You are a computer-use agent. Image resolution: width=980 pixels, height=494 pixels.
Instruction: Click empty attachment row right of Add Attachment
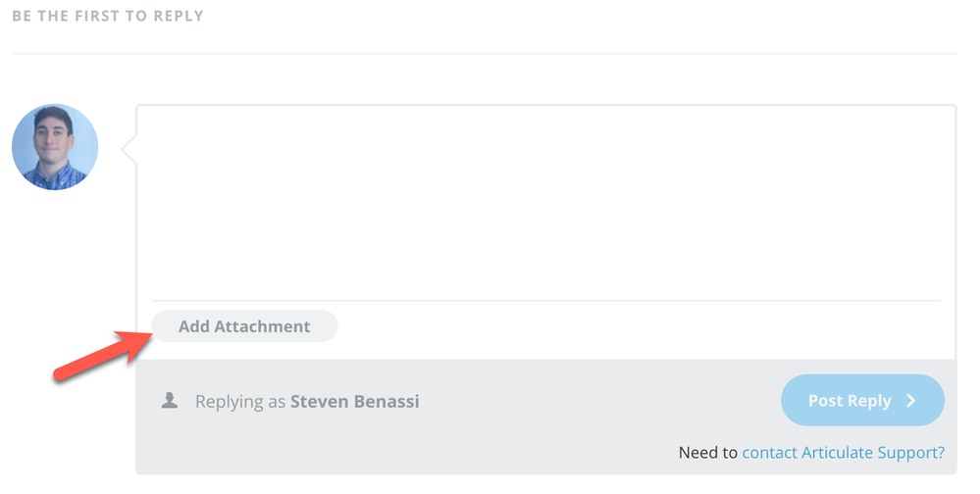[638, 327]
